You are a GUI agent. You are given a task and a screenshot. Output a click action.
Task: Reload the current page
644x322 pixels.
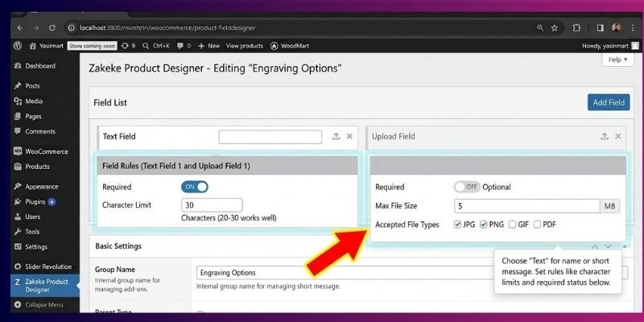(x=52, y=28)
